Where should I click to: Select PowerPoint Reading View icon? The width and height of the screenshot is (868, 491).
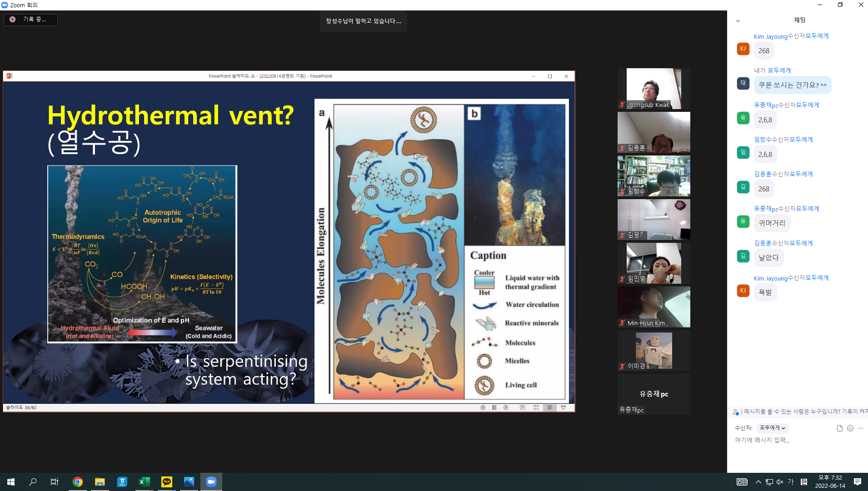(550, 408)
